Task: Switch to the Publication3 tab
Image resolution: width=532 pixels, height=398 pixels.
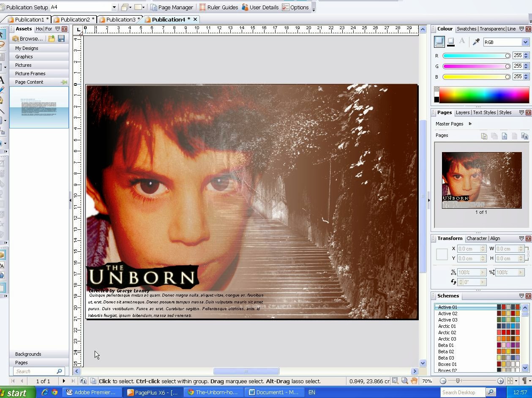Action: [120, 19]
